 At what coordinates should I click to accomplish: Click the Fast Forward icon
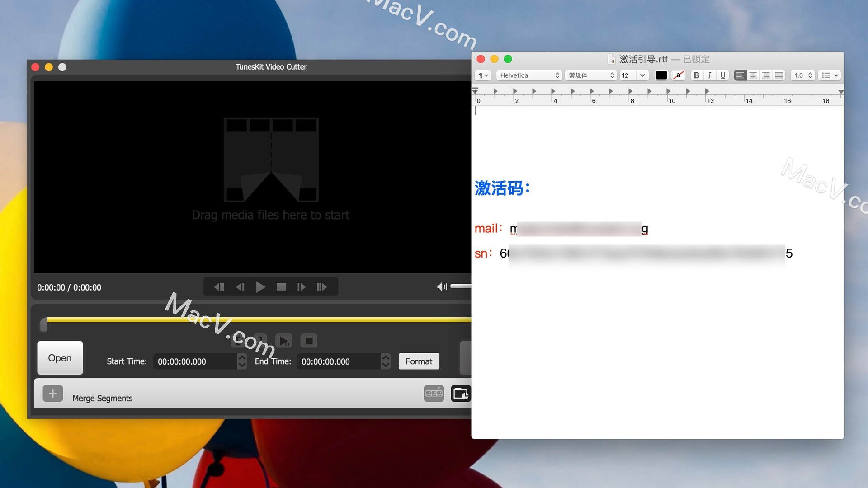click(x=322, y=288)
